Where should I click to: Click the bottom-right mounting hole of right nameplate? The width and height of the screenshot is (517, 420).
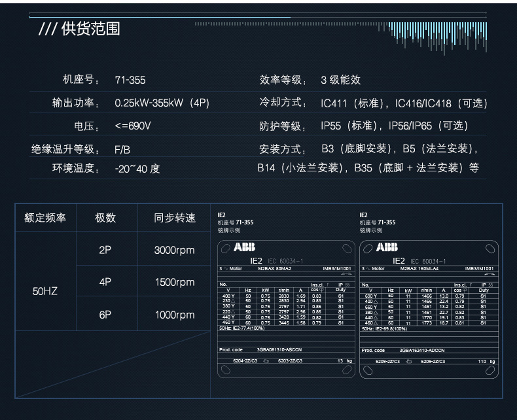[491, 371]
